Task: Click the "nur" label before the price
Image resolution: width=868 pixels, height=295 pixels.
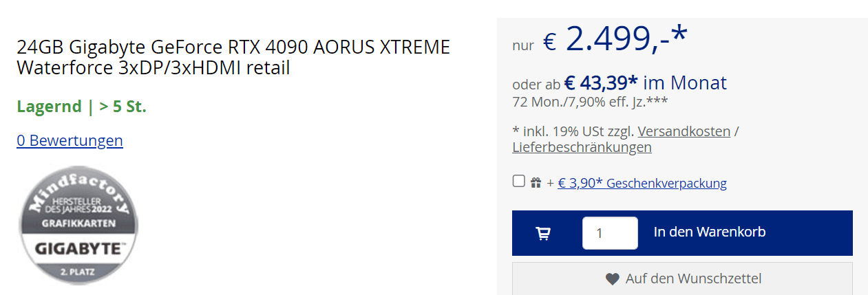Action: click(x=523, y=46)
